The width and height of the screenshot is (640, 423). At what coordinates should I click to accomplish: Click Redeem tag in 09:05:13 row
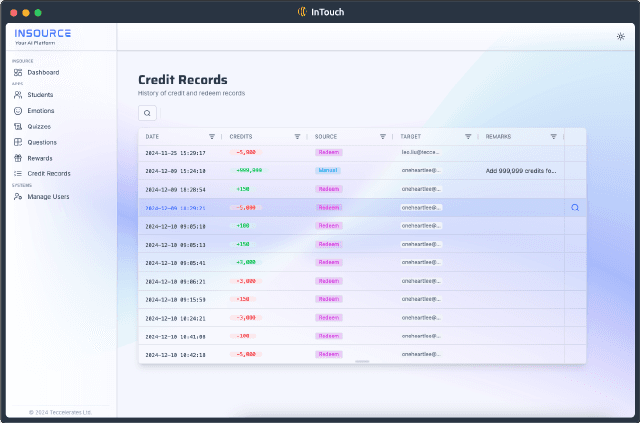click(329, 244)
